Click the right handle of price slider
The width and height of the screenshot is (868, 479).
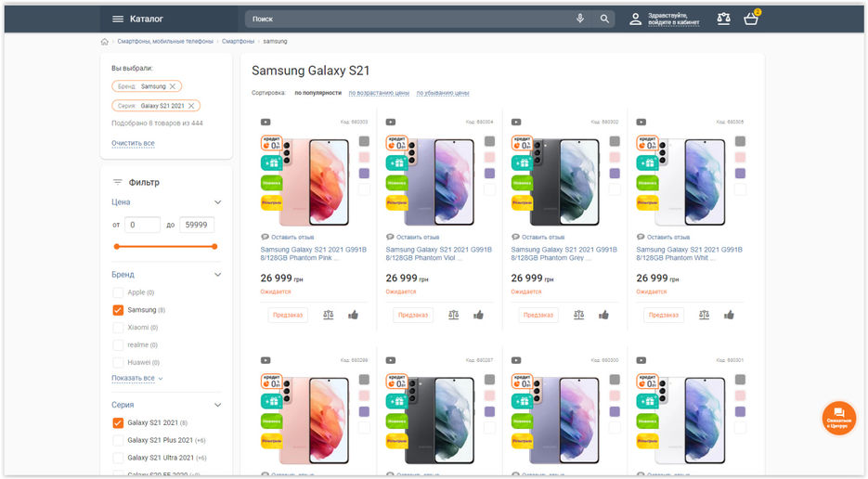214,246
